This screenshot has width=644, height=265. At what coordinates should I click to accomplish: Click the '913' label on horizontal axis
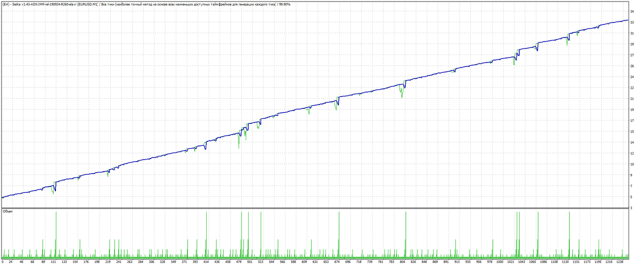(x=456, y=261)
